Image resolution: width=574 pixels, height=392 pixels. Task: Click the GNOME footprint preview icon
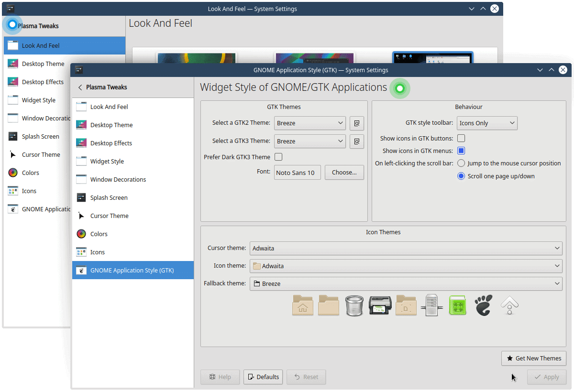click(x=484, y=305)
